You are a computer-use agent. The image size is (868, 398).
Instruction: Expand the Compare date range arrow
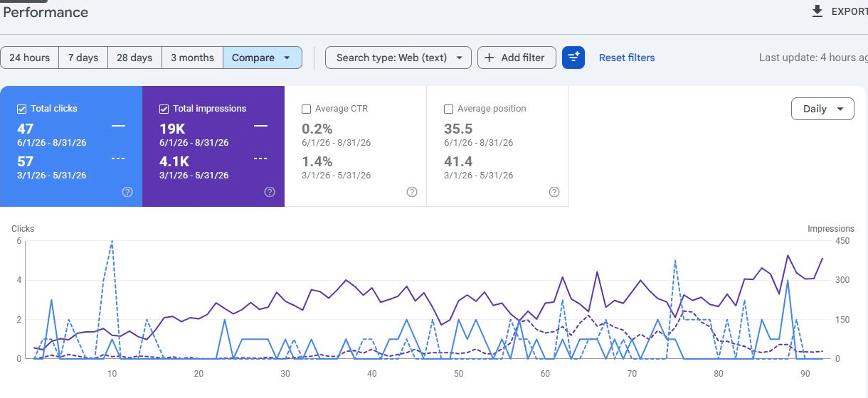(x=287, y=58)
